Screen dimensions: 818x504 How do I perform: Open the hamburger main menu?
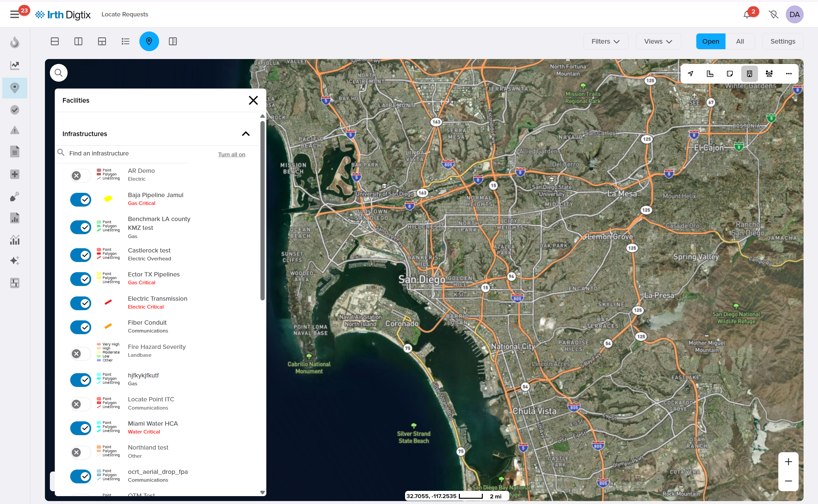15,15
